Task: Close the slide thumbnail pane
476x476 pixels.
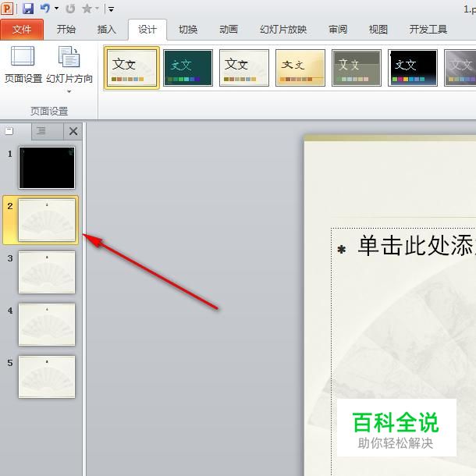Action: [73, 131]
